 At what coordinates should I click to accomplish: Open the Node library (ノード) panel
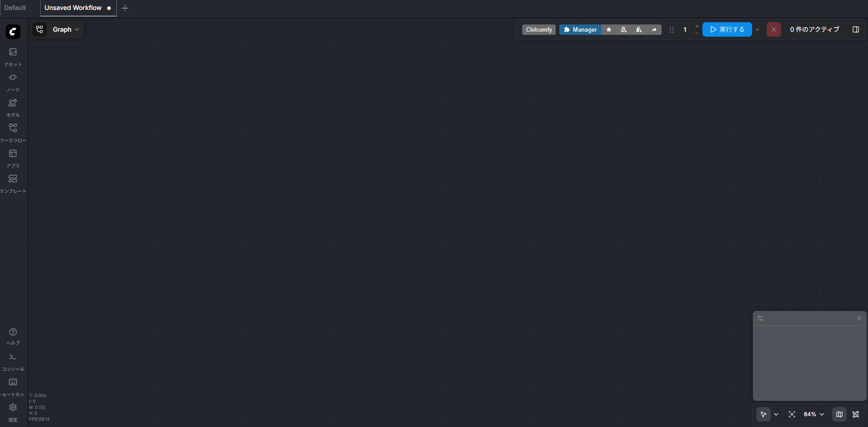[x=13, y=82]
